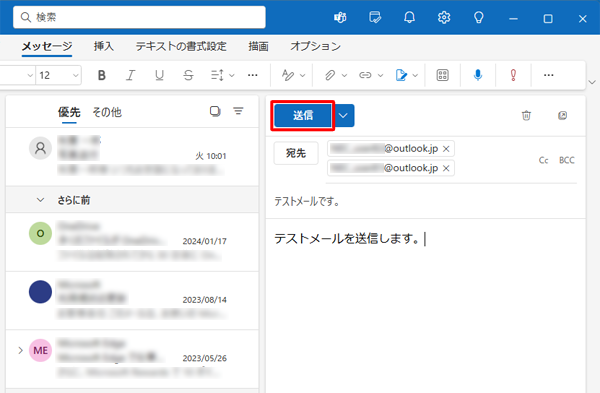Screen dimensions: 600x393
Task: Open Outlook settings gear
Action: coord(444,17)
